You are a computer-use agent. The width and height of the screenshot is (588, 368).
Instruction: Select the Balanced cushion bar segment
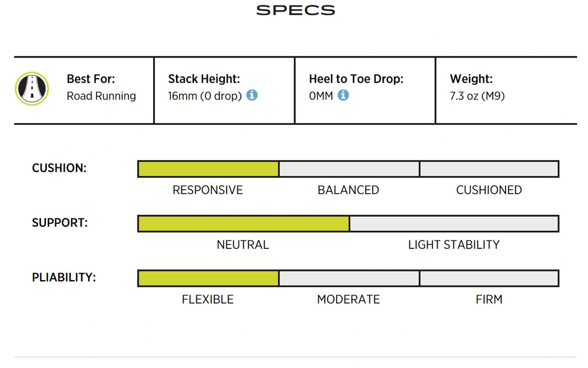[x=349, y=169]
